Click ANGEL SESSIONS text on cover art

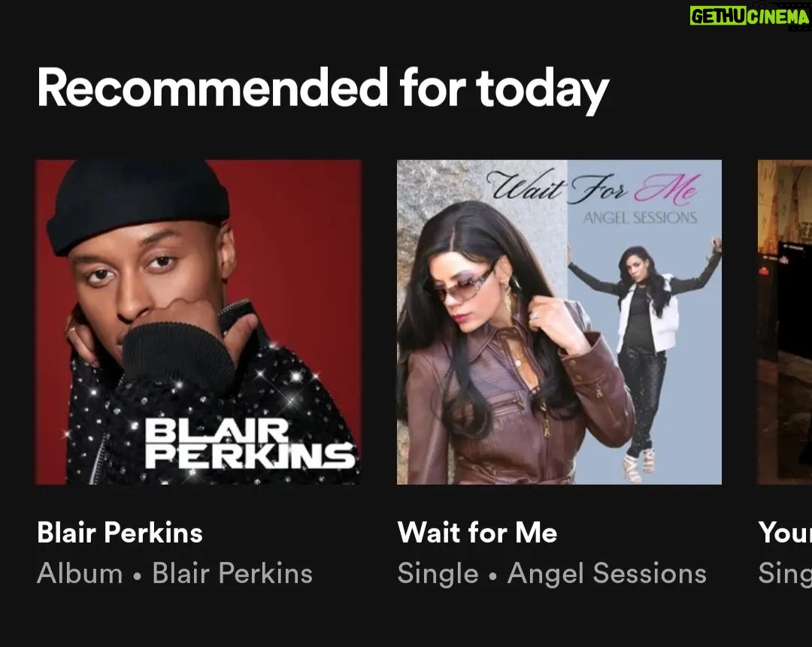[640, 217]
